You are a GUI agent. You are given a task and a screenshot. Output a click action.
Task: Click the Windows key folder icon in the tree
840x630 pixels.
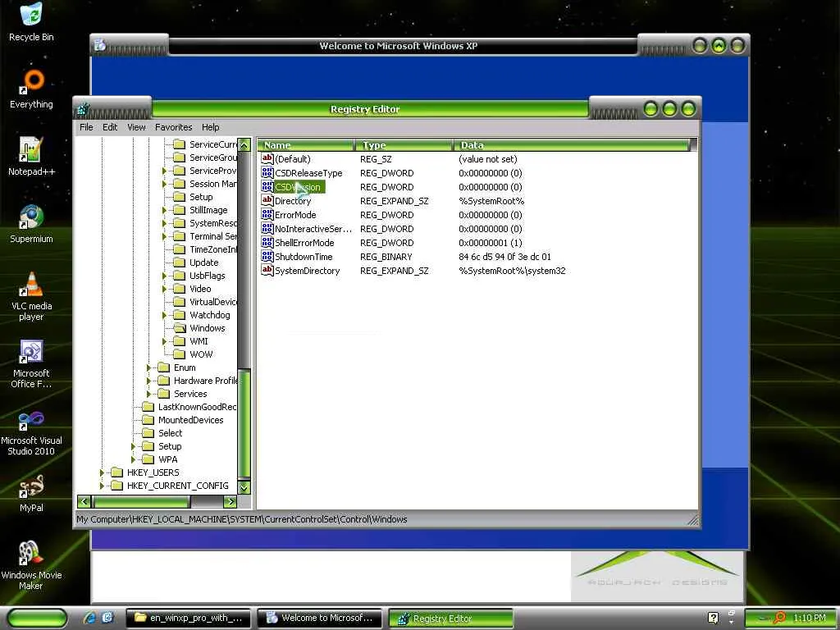click(x=180, y=328)
